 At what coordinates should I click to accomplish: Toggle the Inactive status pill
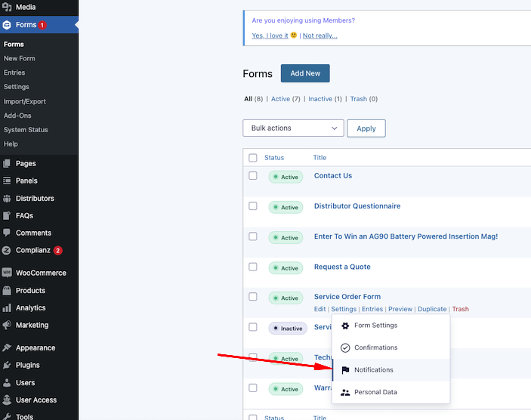(x=288, y=328)
